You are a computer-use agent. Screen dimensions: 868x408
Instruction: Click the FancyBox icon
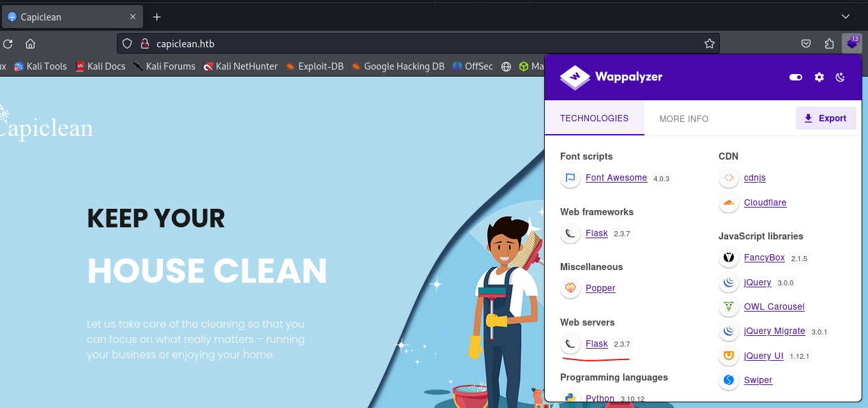[729, 257]
